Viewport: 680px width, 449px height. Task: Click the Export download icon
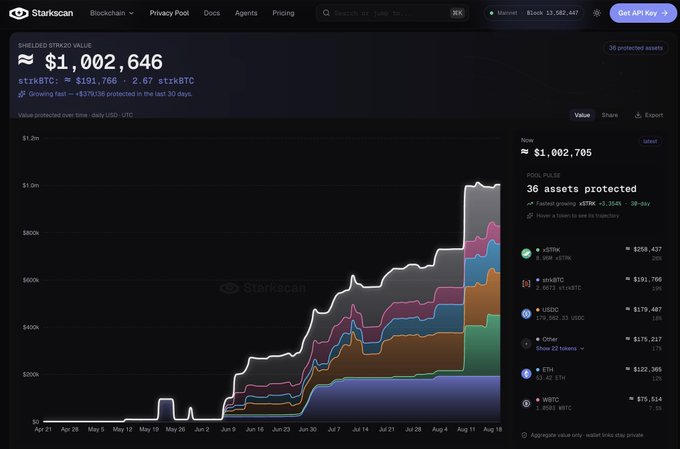click(638, 115)
